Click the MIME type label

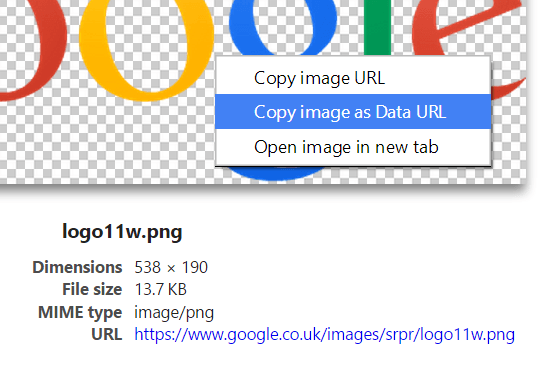tap(80, 313)
